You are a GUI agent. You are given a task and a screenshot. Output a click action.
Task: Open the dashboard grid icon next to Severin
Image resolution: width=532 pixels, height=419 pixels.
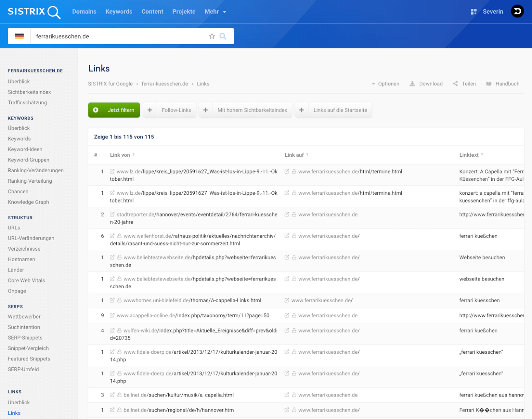pos(473,12)
